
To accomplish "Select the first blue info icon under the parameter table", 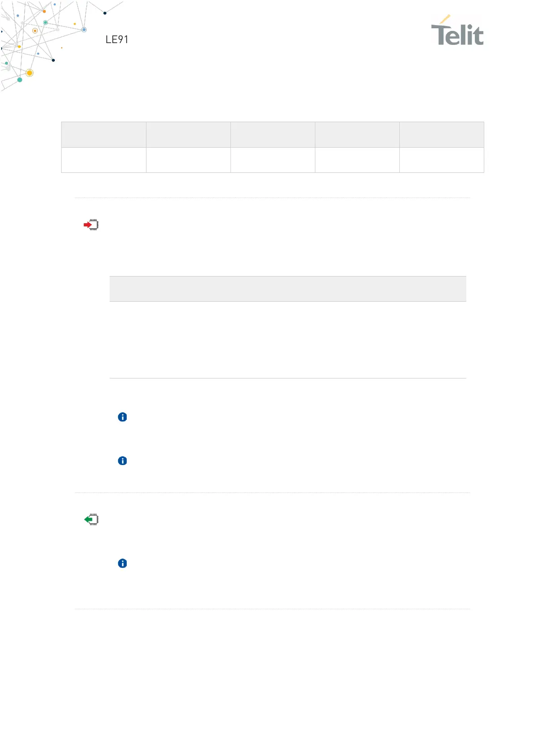I will coord(122,417).
